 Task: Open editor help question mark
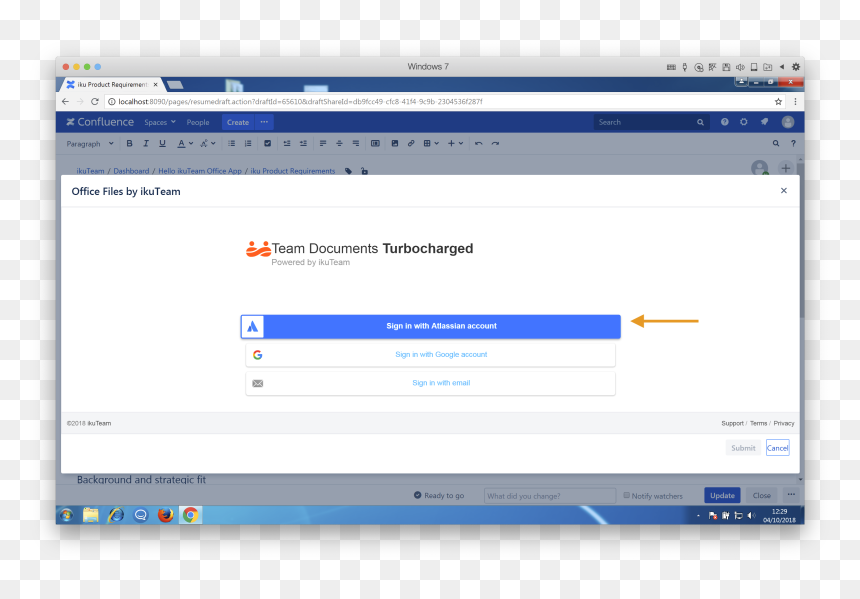pos(793,144)
